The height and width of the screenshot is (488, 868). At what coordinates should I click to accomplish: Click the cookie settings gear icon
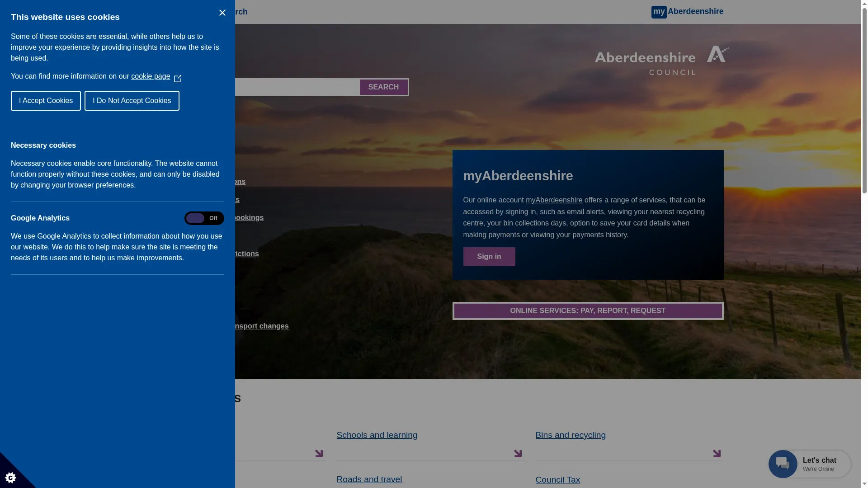[11, 477]
